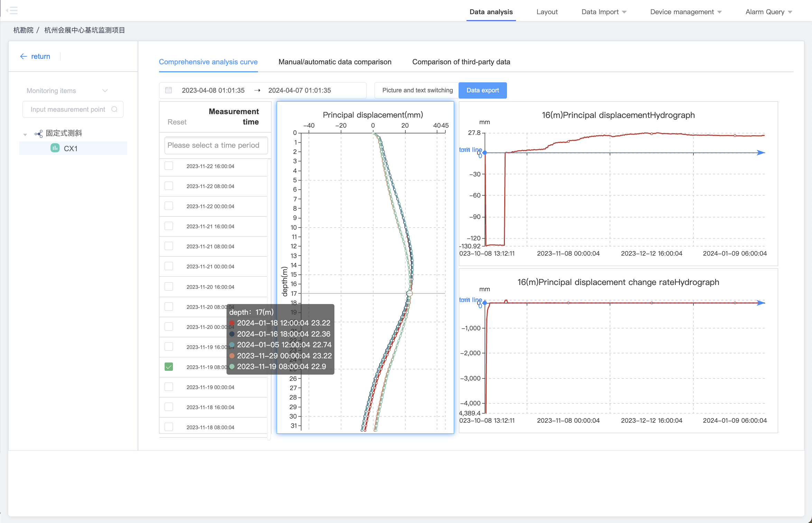Check the 2023-11-18 16:00:04 checkbox

[169, 407]
